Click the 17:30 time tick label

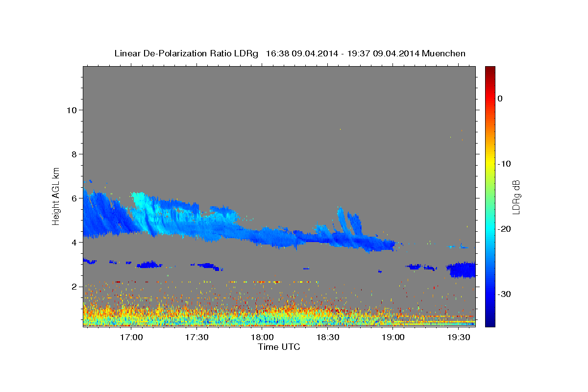[197, 338]
